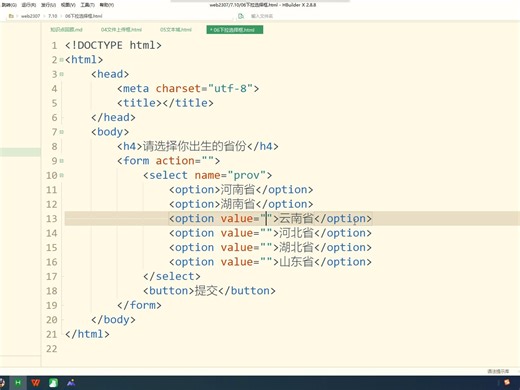Click the folder icon in the breadcrumb bar
Viewport: 520px width, 390px height.
(x=11, y=16)
